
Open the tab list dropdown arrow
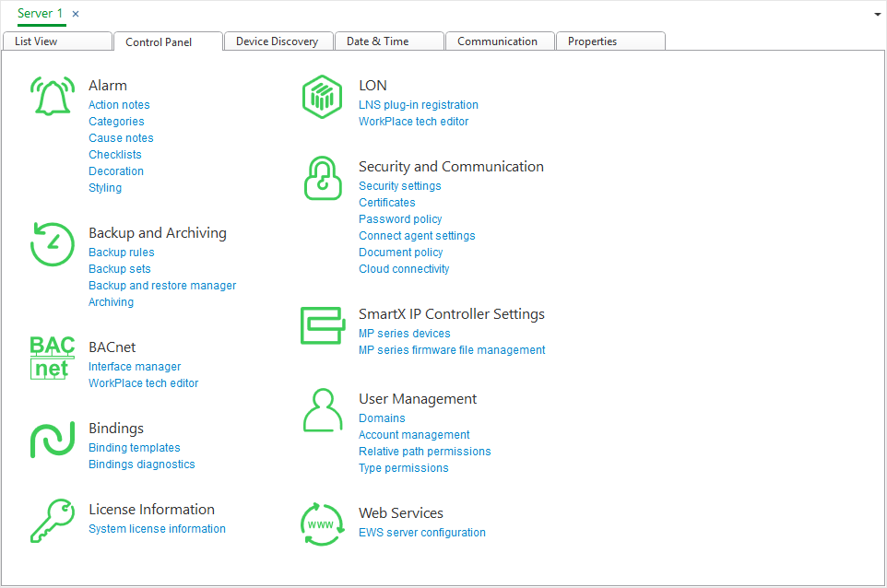(x=878, y=15)
